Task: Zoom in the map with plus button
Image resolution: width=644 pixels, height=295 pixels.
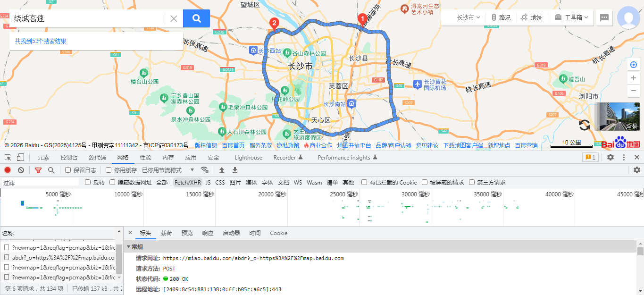Action: coord(634,78)
